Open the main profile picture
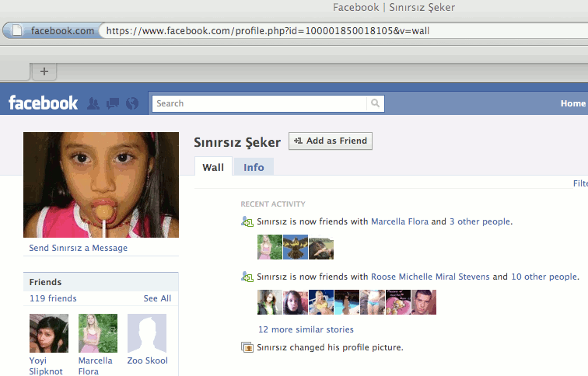The image size is (588, 376). [101, 185]
